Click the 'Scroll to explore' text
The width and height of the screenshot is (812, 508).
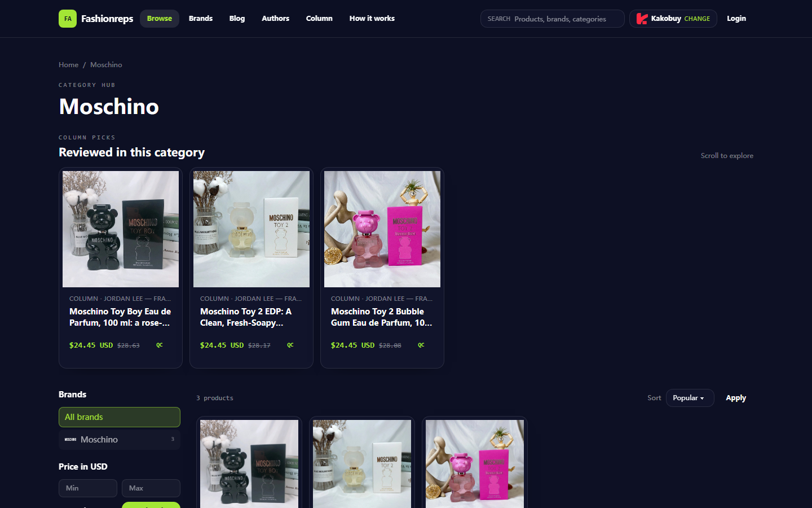[x=727, y=156]
